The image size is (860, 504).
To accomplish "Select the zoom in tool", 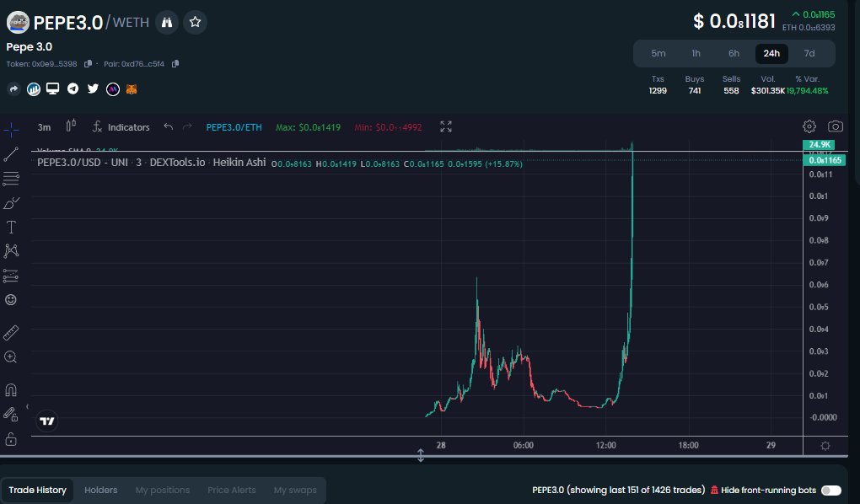I will (x=11, y=357).
